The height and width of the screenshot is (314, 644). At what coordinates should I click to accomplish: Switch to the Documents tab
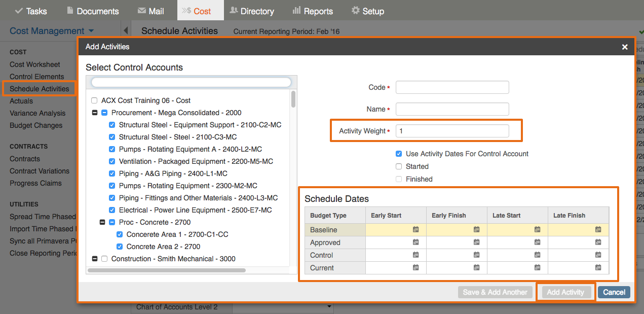[x=93, y=11]
